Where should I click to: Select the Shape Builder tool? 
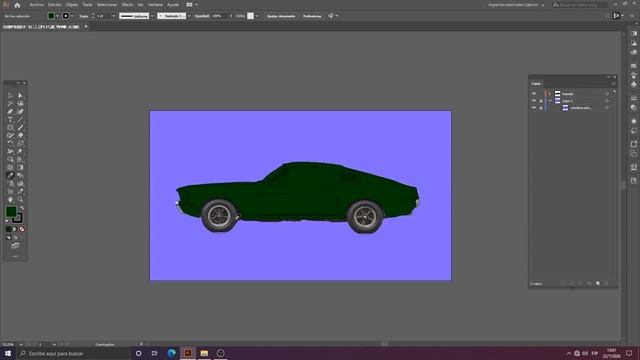(x=10, y=160)
